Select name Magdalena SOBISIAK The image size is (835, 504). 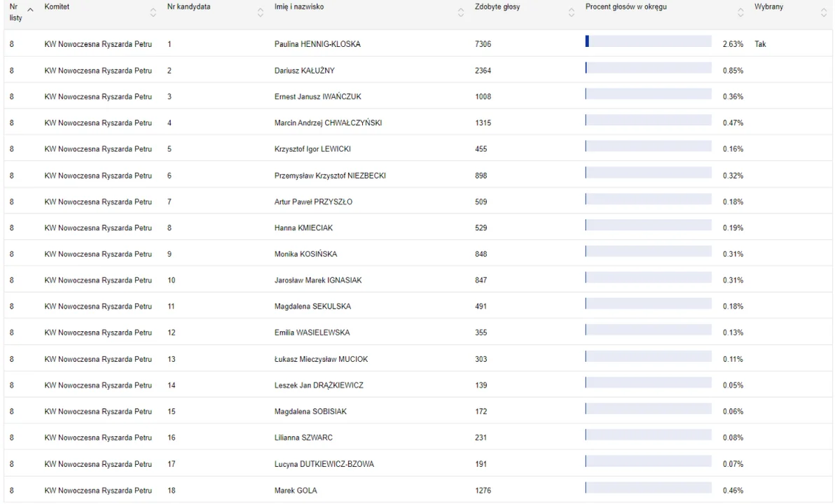click(x=310, y=412)
